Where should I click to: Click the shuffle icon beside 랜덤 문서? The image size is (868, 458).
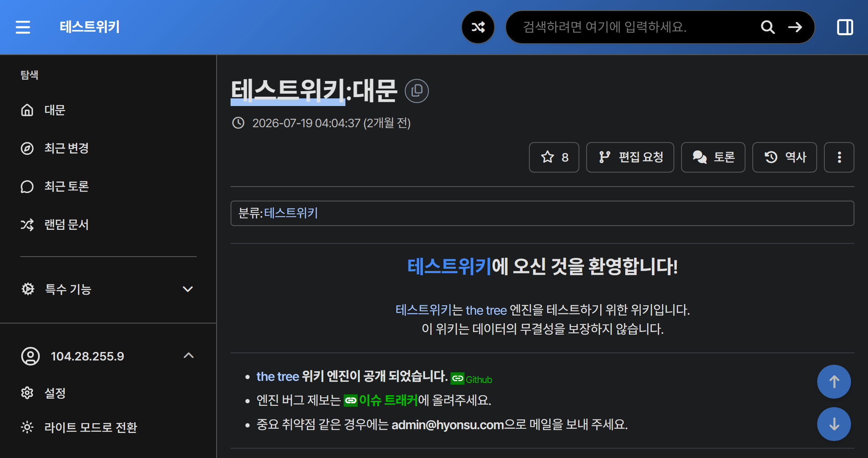click(27, 225)
